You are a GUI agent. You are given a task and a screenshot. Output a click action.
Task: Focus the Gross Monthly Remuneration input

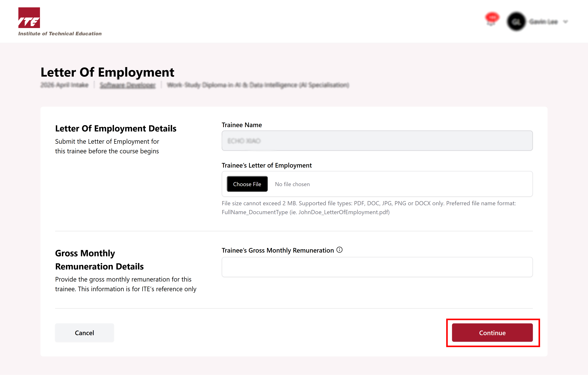pos(377,267)
